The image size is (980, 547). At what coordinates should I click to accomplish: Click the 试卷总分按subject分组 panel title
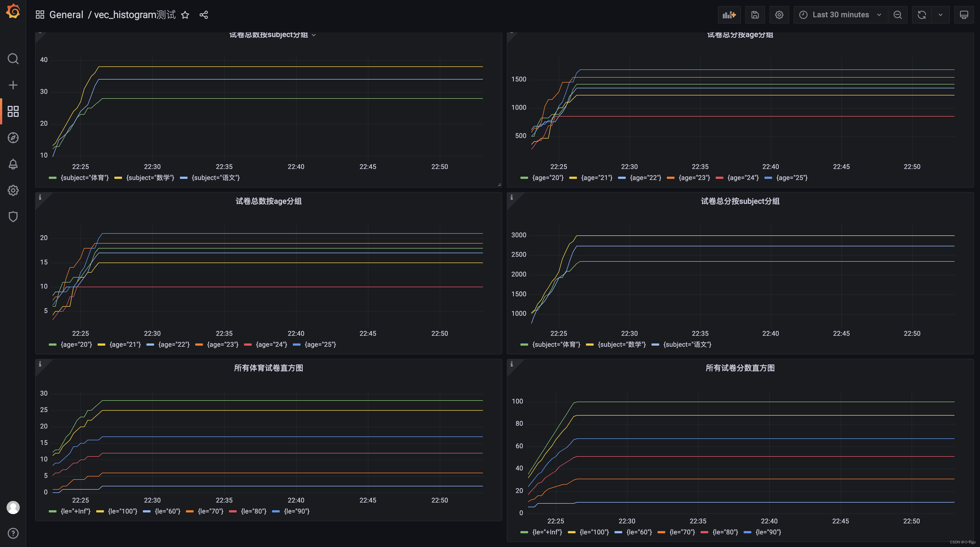click(740, 201)
